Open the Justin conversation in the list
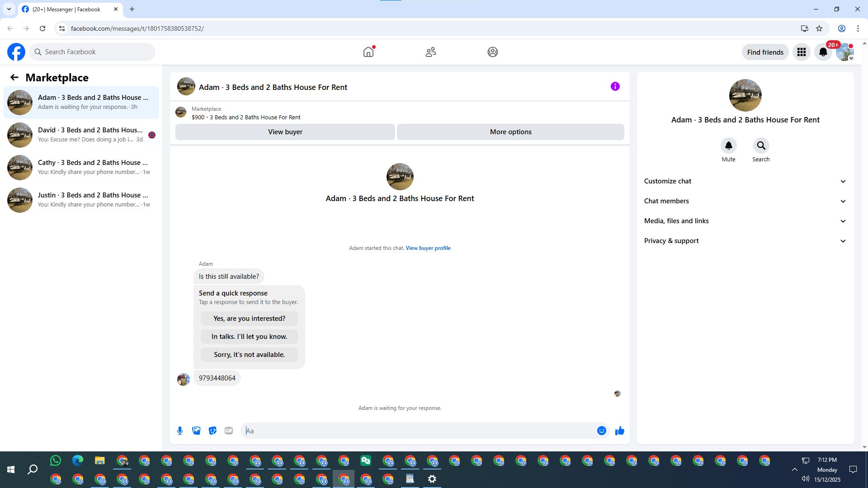This screenshot has height=488, width=868. tap(81, 200)
